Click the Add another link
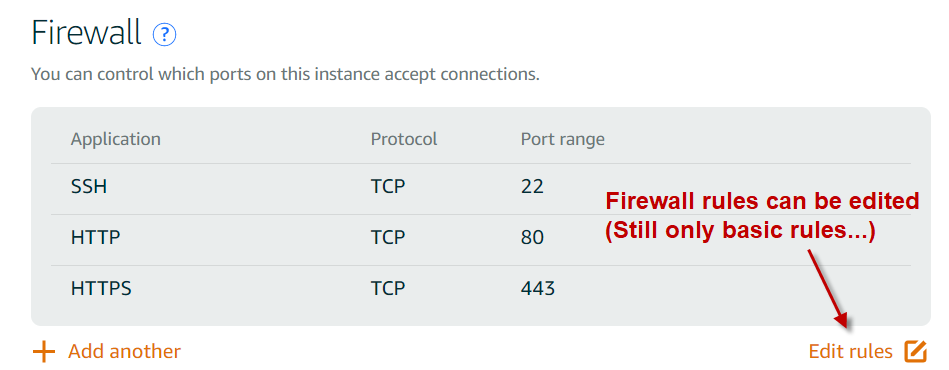Image resolution: width=949 pixels, height=370 pixels. [124, 351]
